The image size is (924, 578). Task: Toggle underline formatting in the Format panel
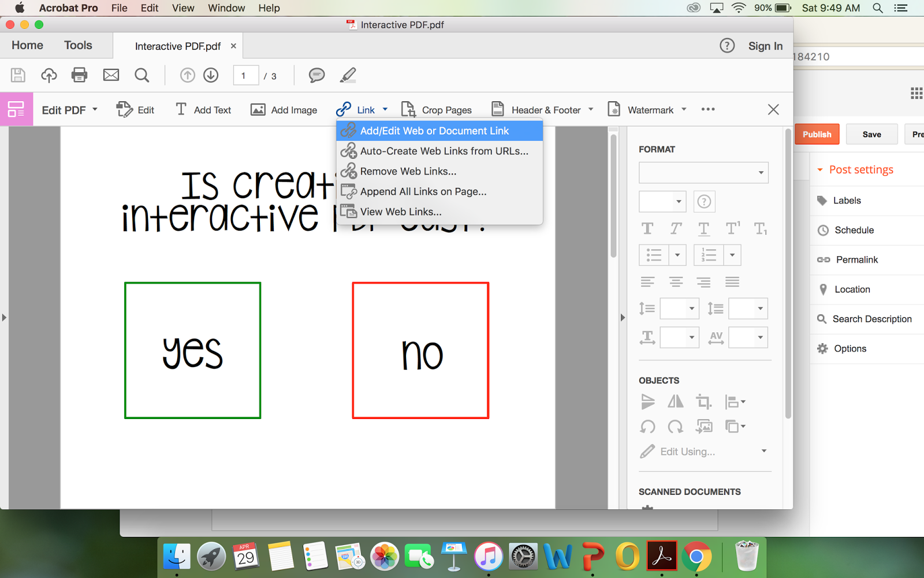click(704, 228)
